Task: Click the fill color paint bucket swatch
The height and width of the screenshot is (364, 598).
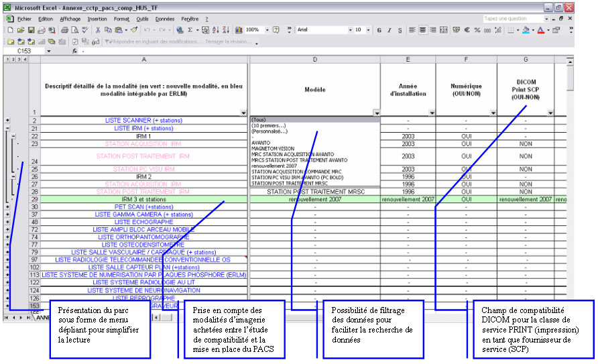Action: tap(526, 29)
